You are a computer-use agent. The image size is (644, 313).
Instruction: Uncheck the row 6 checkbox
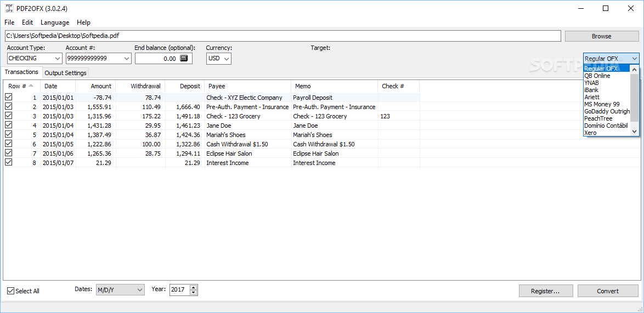pos(8,144)
